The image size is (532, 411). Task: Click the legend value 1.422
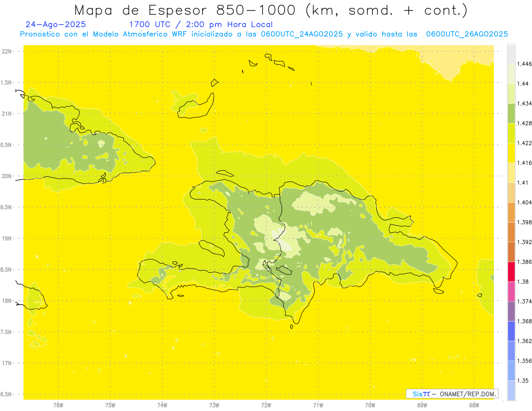click(x=524, y=143)
